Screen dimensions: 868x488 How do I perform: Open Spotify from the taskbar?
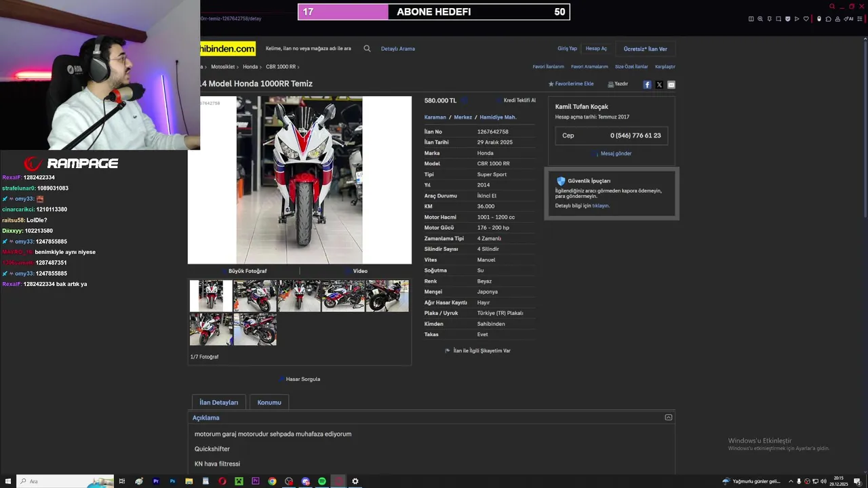pyautogui.click(x=322, y=481)
